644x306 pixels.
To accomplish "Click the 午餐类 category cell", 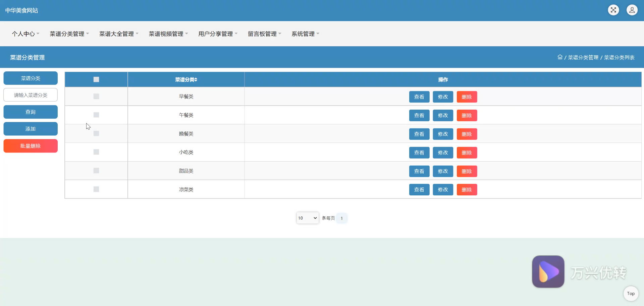I will [186, 115].
